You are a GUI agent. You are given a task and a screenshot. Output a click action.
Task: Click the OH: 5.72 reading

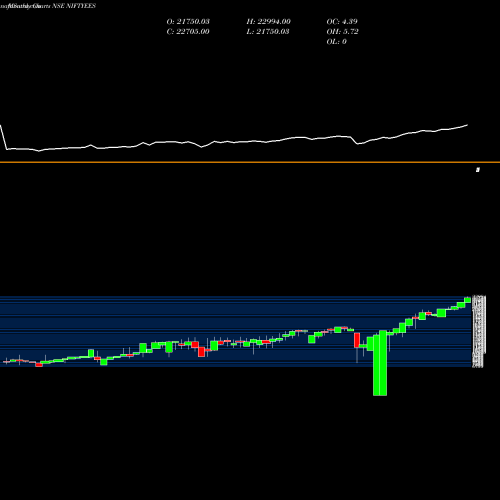click(x=342, y=31)
